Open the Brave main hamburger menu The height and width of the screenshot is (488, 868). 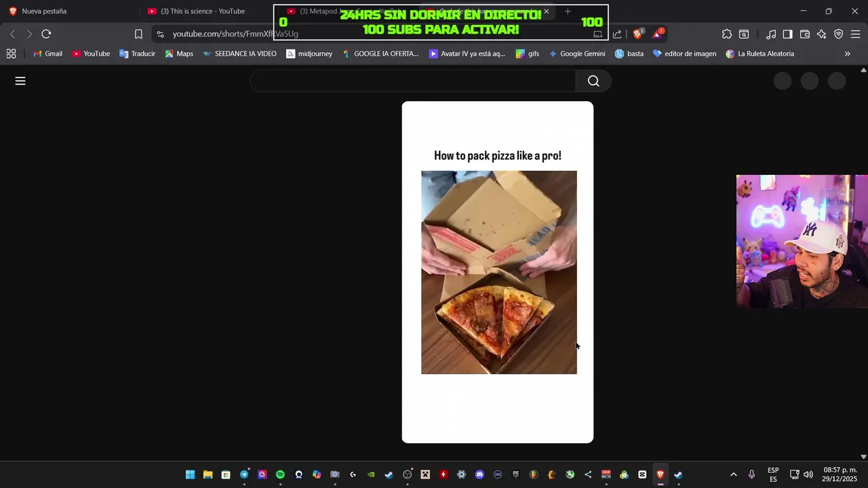pos(855,34)
